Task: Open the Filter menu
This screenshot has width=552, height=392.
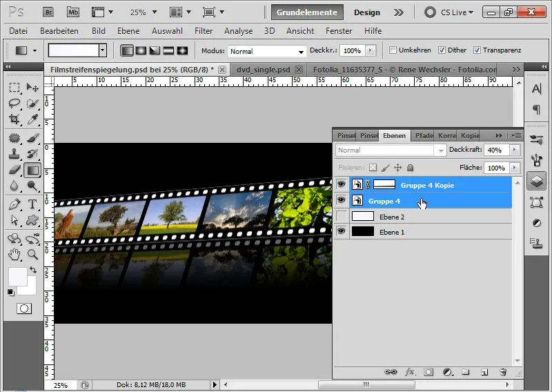Action: (x=204, y=31)
